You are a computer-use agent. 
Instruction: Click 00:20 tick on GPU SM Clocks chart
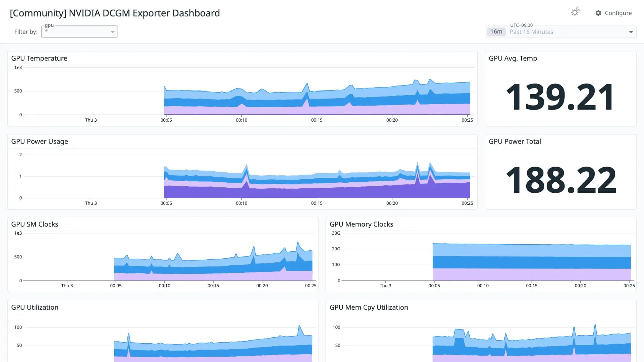pos(262,286)
